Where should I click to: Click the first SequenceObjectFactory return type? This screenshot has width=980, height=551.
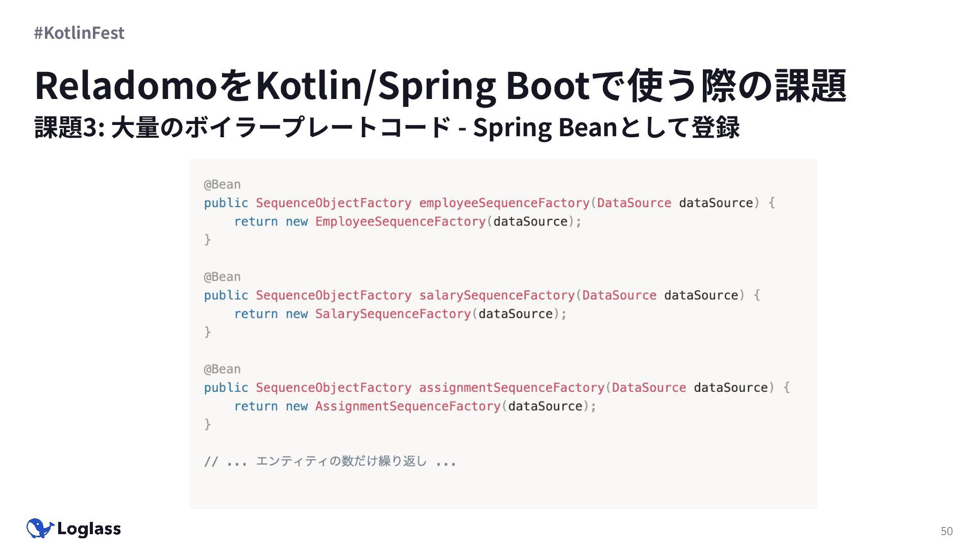[333, 203]
